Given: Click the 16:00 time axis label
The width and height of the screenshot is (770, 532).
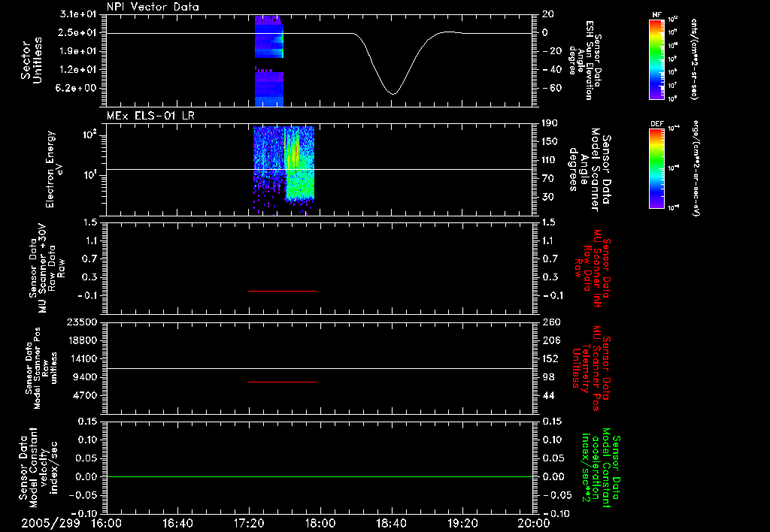Looking at the screenshot, I should (107, 523).
